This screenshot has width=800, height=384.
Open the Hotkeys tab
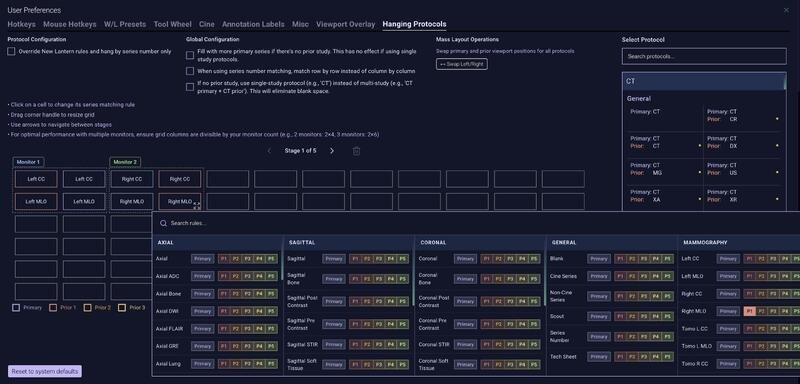point(21,24)
